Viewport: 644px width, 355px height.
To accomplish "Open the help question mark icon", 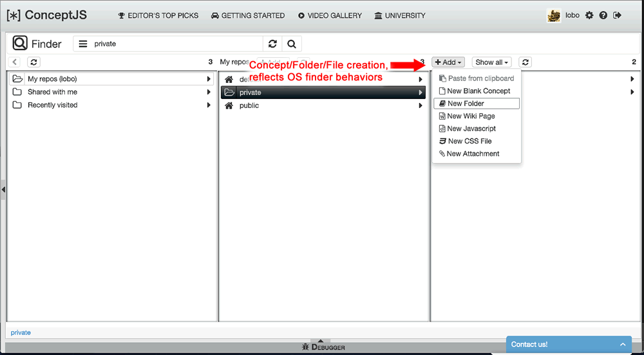I will coord(603,15).
